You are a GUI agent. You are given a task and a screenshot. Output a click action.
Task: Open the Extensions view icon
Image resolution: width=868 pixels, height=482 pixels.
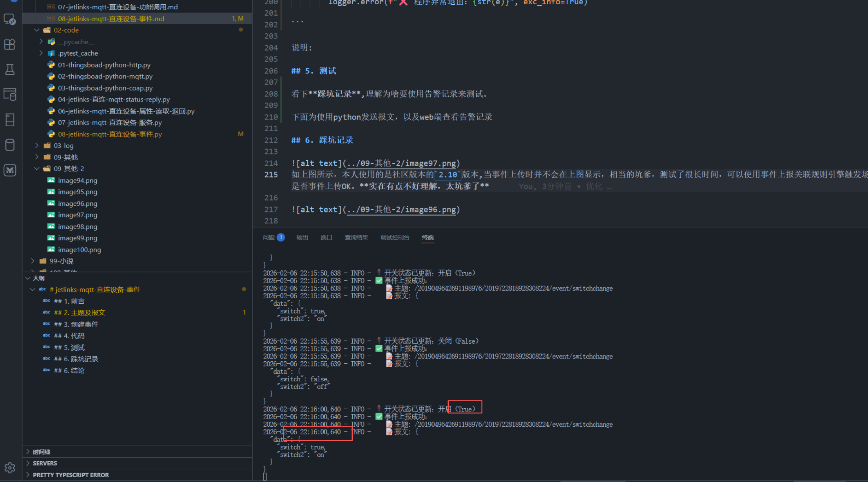10,44
